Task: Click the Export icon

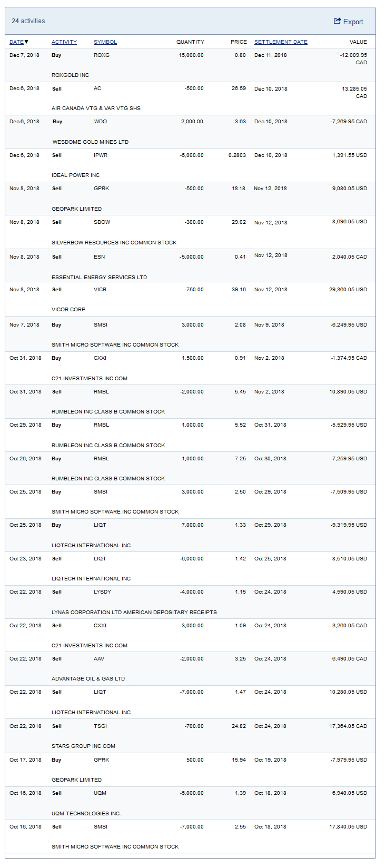Action: [338, 22]
